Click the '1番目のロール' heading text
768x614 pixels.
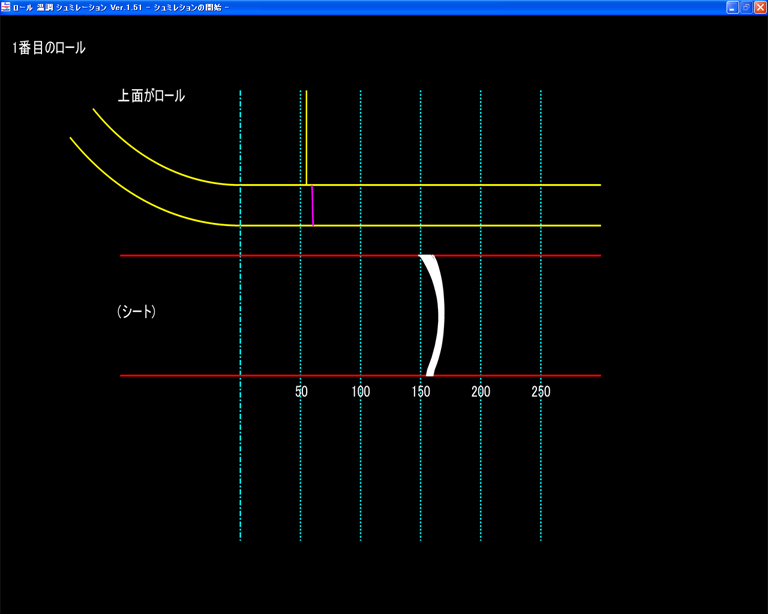48,48
